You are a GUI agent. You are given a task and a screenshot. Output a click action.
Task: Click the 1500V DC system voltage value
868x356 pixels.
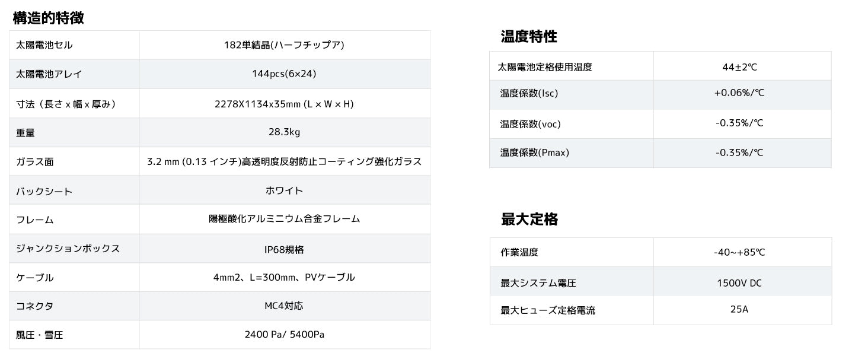tap(739, 283)
